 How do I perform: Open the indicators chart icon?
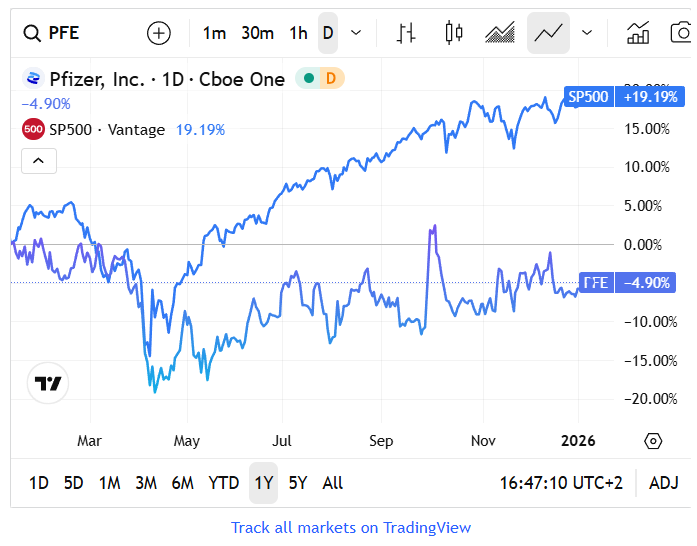pyautogui.click(x=637, y=33)
